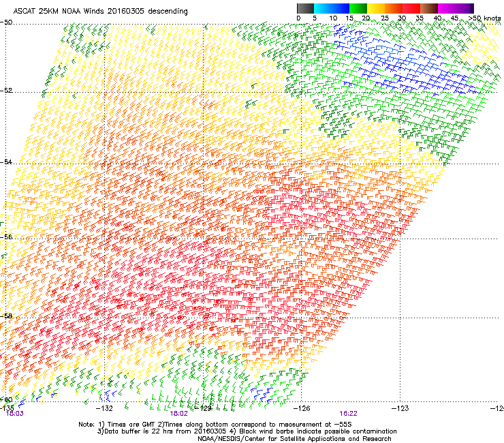This screenshot has width=504, height=443.
Task: Click the purple '18:03' pass time label
Action: tap(15, 414)
